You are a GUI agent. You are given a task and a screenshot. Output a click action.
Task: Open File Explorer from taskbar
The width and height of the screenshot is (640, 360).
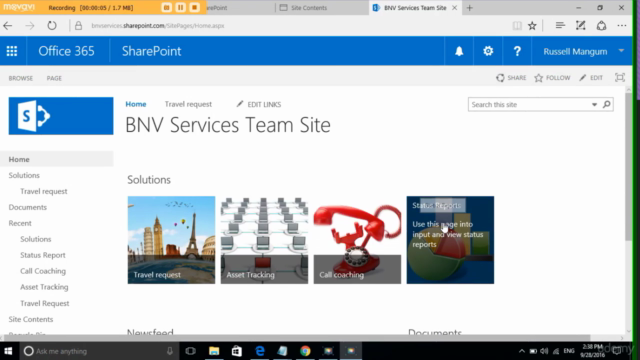[x=214, y=351]
